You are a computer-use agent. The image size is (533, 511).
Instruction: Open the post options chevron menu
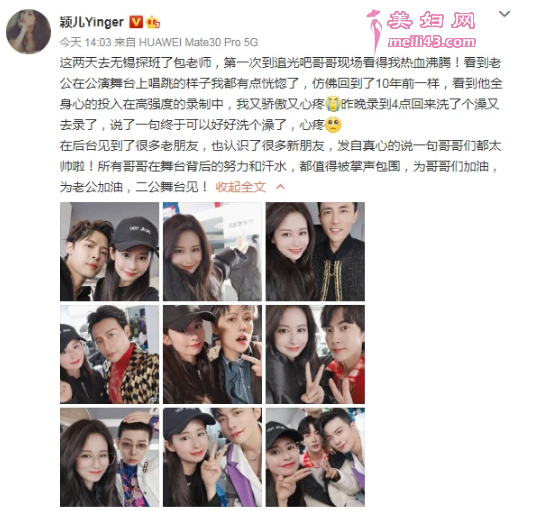[504, 14]
